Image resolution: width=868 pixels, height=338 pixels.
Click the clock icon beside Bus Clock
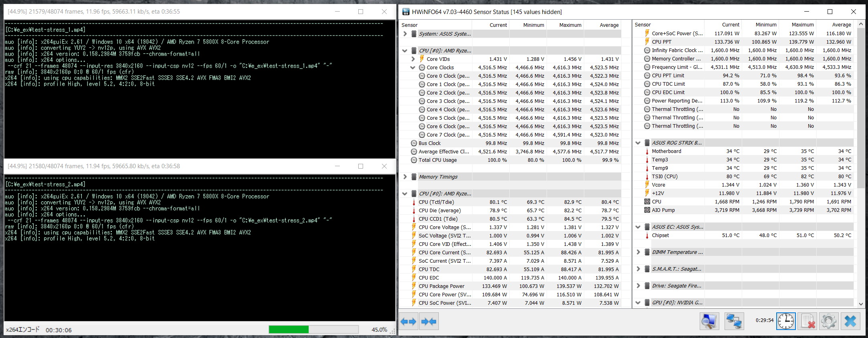click(414, 143)
